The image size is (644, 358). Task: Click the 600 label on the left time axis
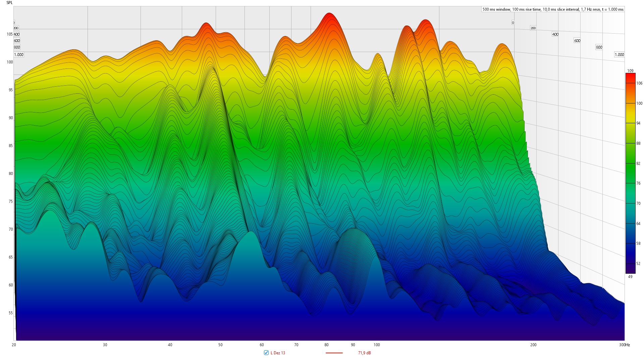[x=17, y=41]
